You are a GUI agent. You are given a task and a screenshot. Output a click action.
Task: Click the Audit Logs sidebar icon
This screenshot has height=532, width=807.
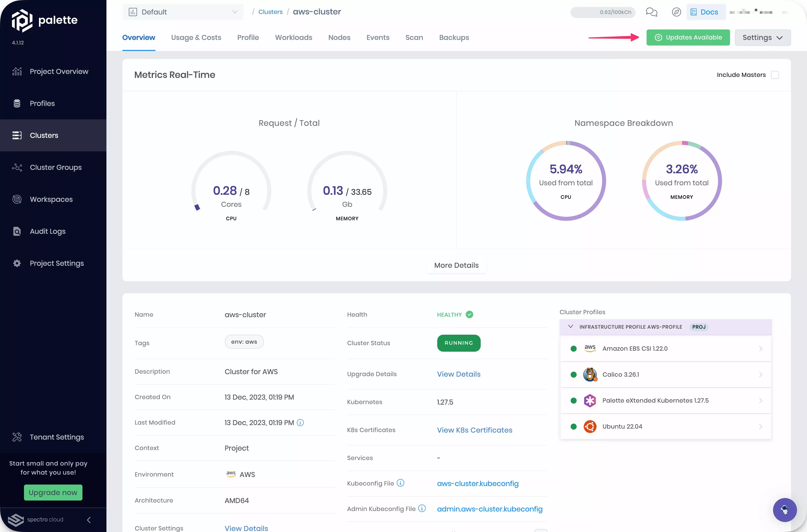pyautogui.click(x=18, y=232)
